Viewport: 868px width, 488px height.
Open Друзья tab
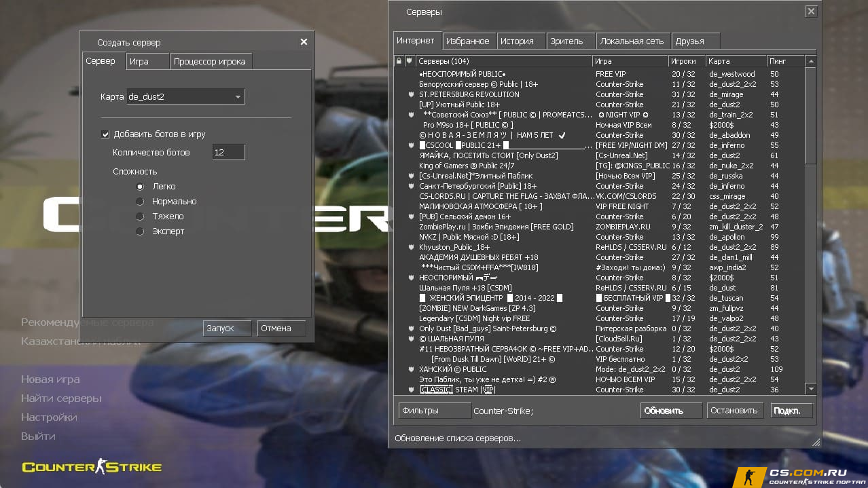click(695, 41)
